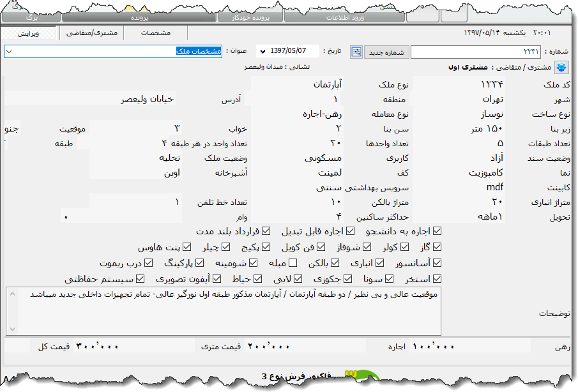Screen dimensions: 578x392
Task: Click the form options icon next to شماره جدید
Action: pos(356,50)
